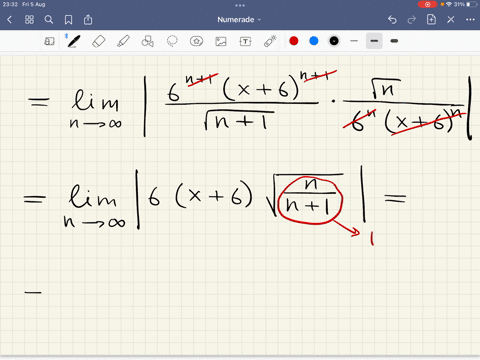This screenshot has width=480, height=360.
Task: Tap the battery status icon
Action: coord(472,4)
